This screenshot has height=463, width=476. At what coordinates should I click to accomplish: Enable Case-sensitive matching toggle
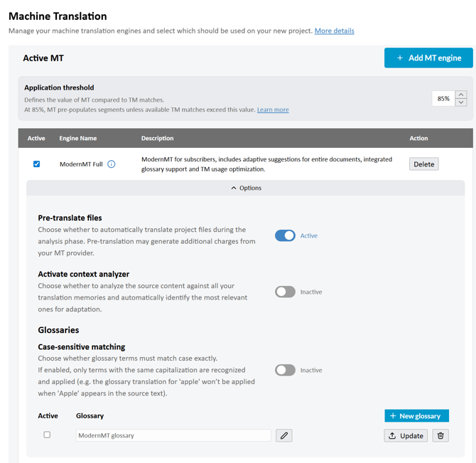(285, 370)
